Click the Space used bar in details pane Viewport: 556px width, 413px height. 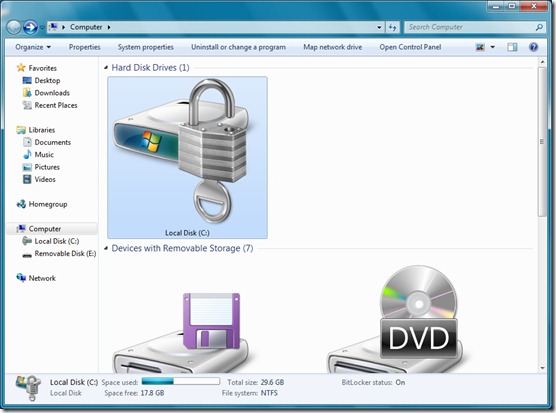181,381
